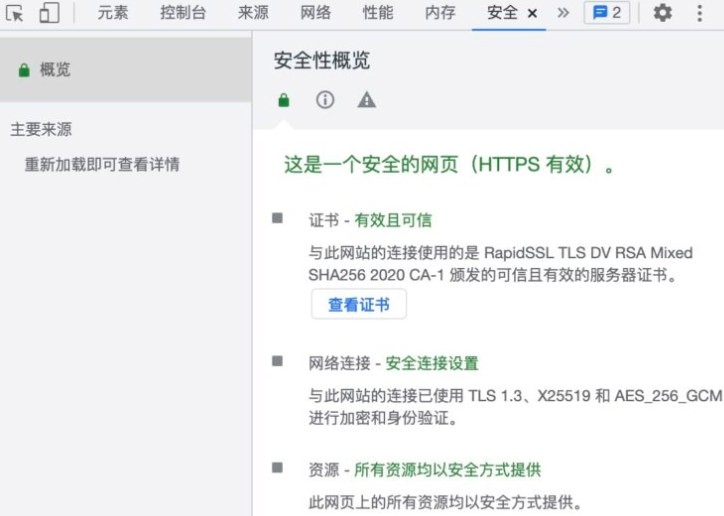Click the 安全性概览 heading
Image resolution: width=724 pixels, height=516 pixels.
pos(322,60)
